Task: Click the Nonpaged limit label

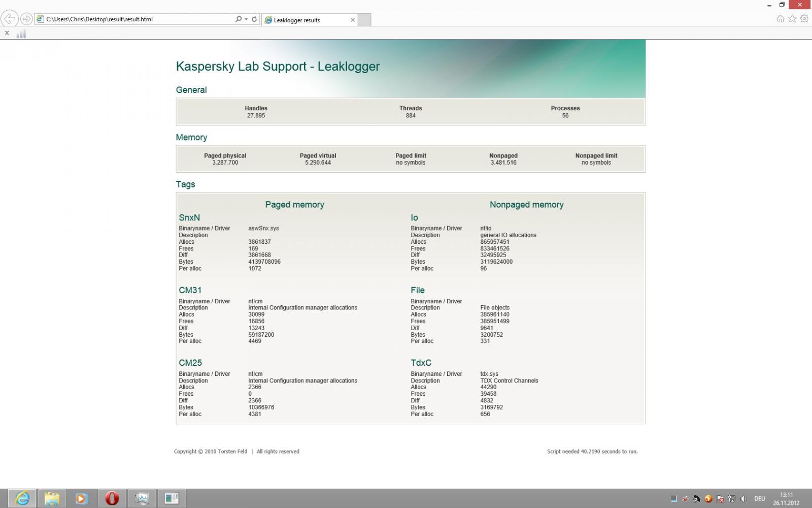Action: (x=596, y=156)
